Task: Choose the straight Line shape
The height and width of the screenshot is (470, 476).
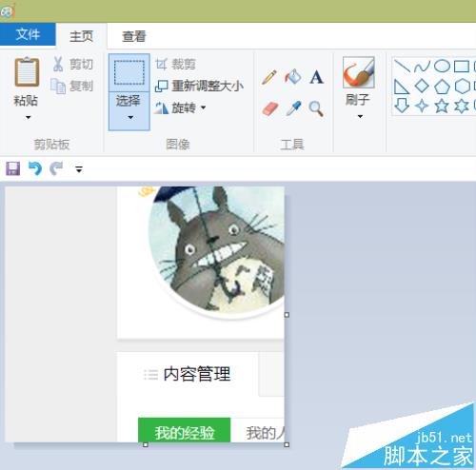Action: coord(402,67)
